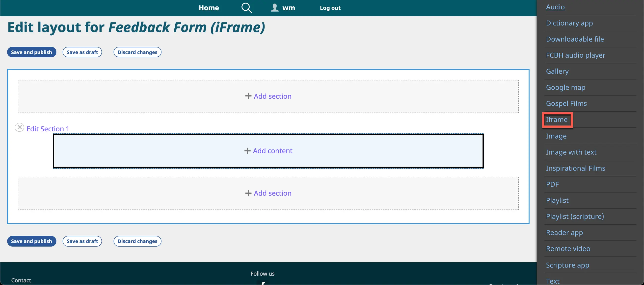The image size is (644, 285).
Task: Pick Playlist (scripture) block
Action: [x=575, y=216]
